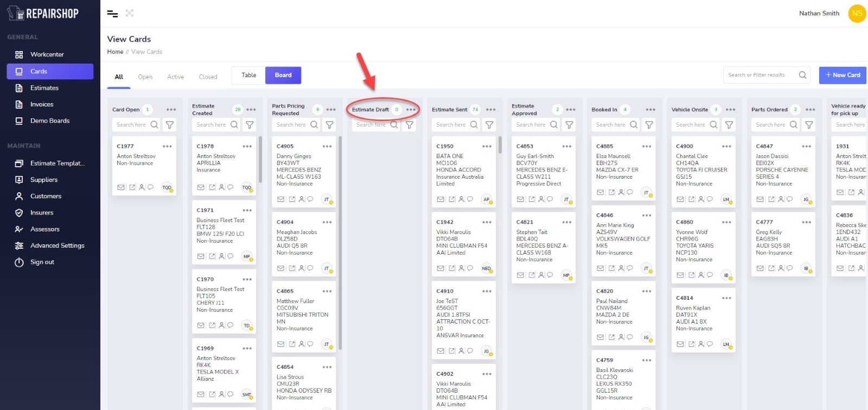This screenshot has width=868, height=410.
Task: Click the Sign out power icon
Action: [19, 262]
